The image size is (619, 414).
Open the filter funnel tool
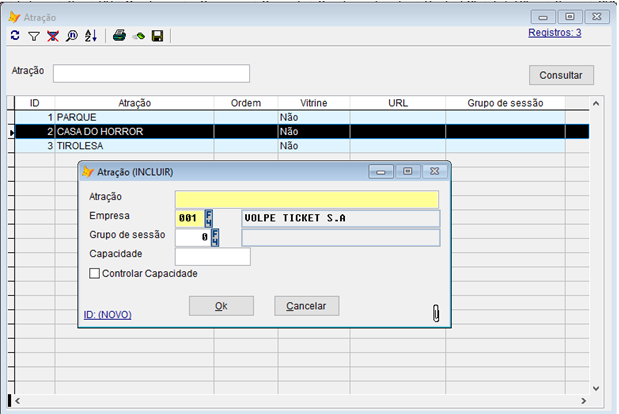point(33,36)
